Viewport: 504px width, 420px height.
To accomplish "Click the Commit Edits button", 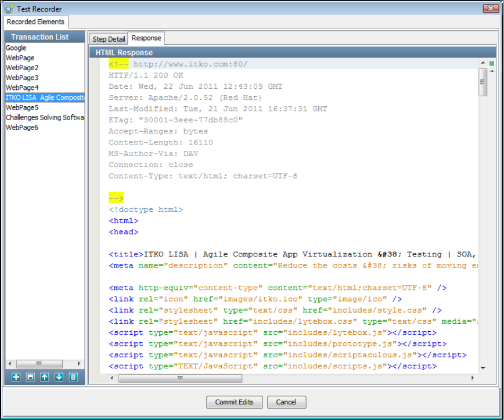I will coord(235,402).
